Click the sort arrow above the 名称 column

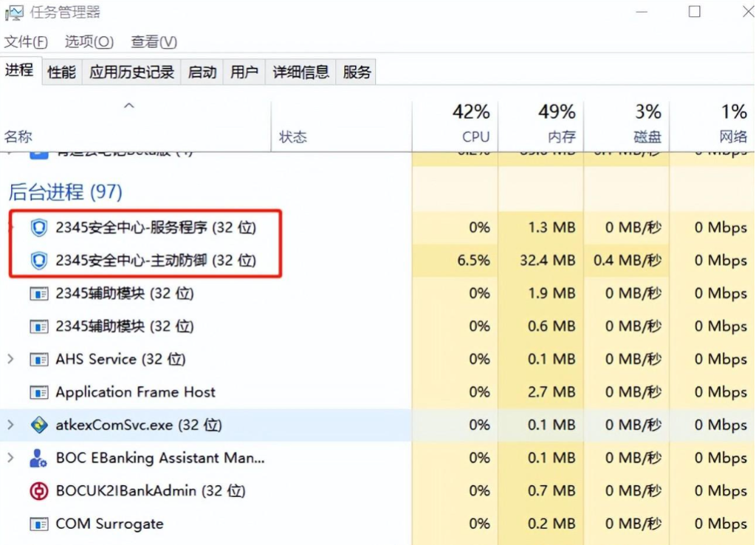[x=128, y=106]
